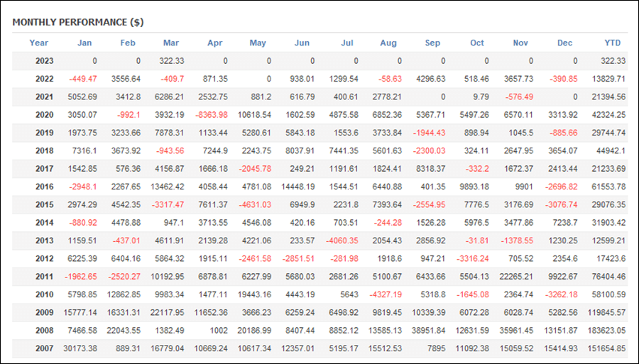Select the May column header
The width and height of the screenshot is (639, 364).
click(x=258, y=43)
